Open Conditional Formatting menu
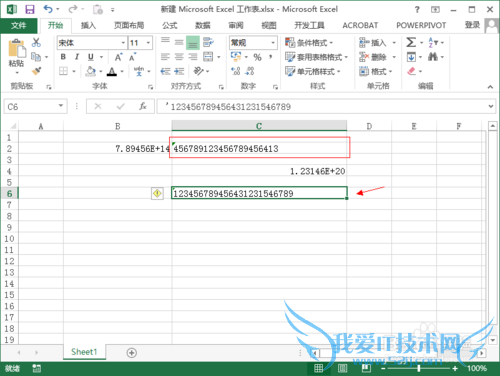This screenshot has width=500, height=376. pyautogui.click(x=309, y=43)
